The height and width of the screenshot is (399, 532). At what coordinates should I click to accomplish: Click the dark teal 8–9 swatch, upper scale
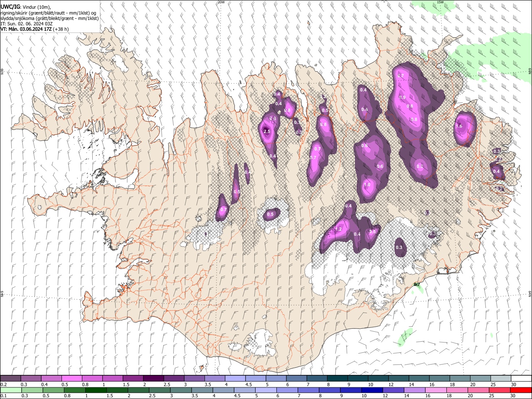337,378
